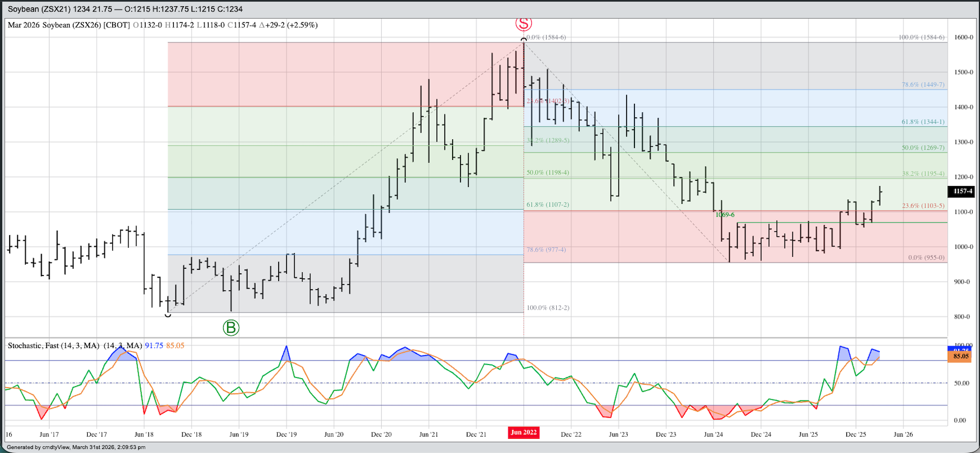
Task: Click the black 1157-4 current price tag
Action: 962,191
